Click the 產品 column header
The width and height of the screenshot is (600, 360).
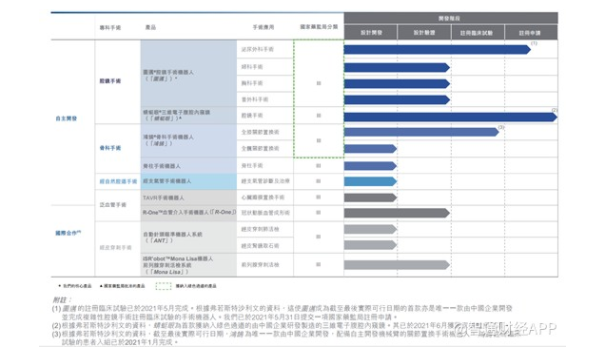click(150, 28)
